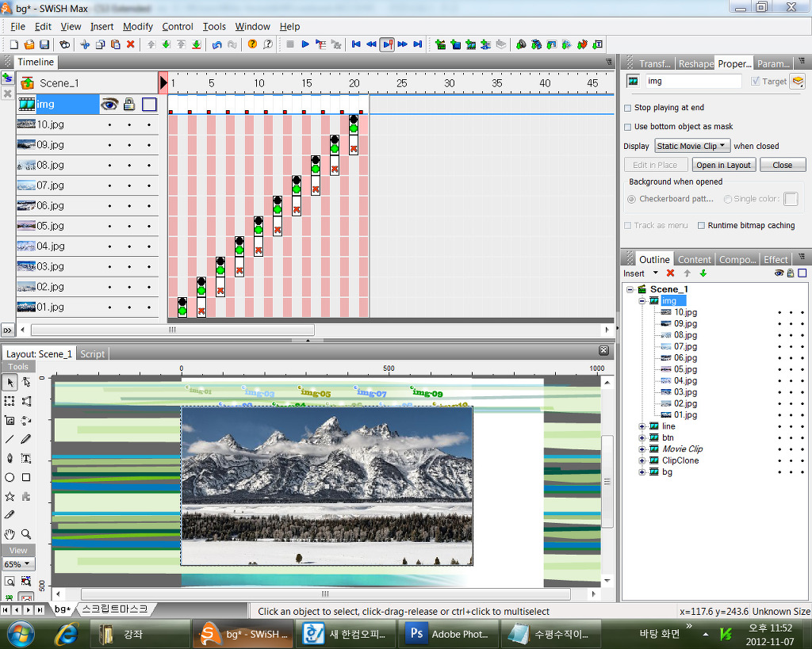The width and height of the screenshot is (812, 649).
Task: Select Single color radio button
Action: click(x=728, y=199)
